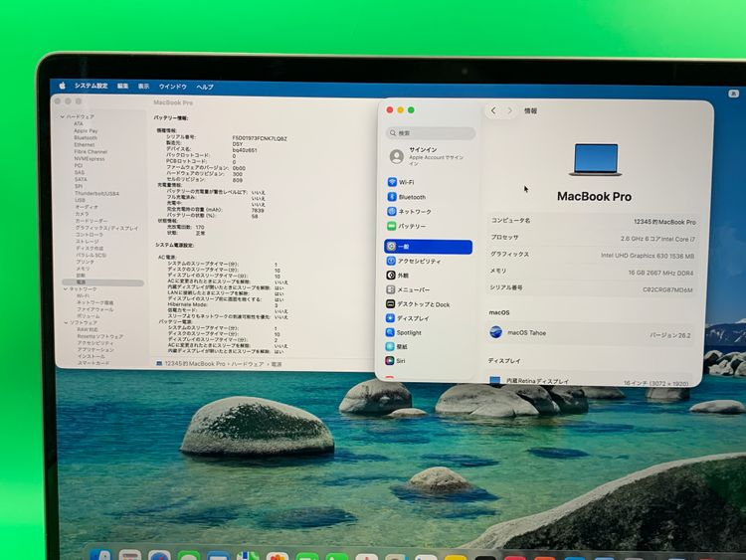Screen dimensions: 746x560
Task: Select Wi-Fi under ネットワーク in System Information
Action: pyautogui.click(x=84, y=296)
